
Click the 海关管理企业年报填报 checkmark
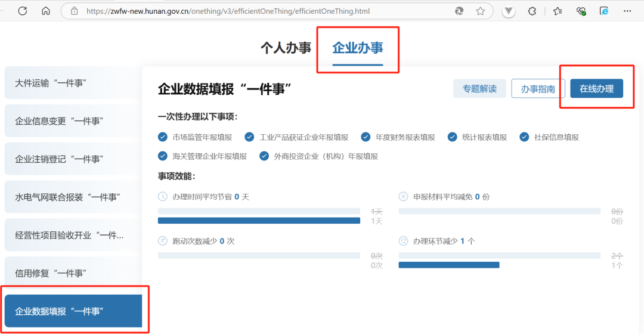point(163,156)
